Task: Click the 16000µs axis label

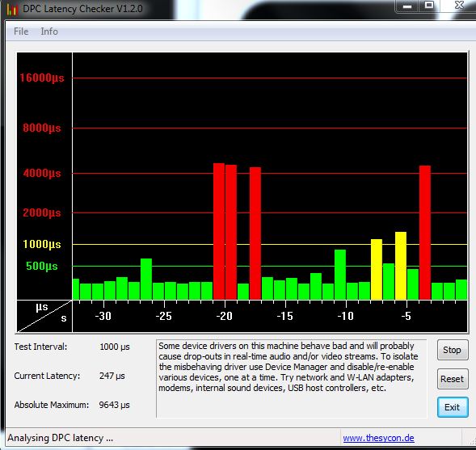Action: [x=42, y=78]
